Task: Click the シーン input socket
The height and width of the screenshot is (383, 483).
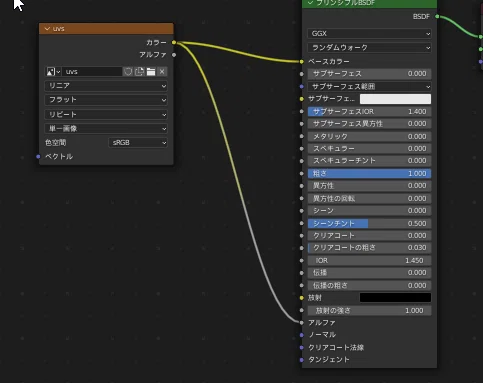Action: (x=302, y=211)
